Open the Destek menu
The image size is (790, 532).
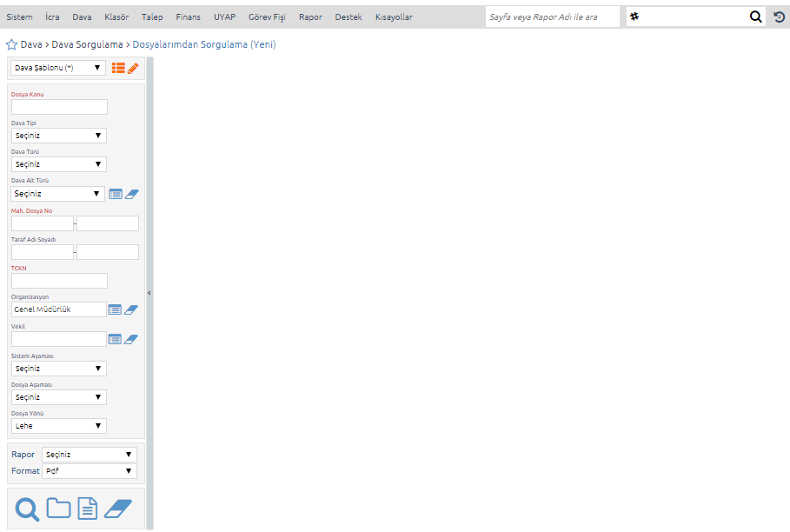coord(349,17)
